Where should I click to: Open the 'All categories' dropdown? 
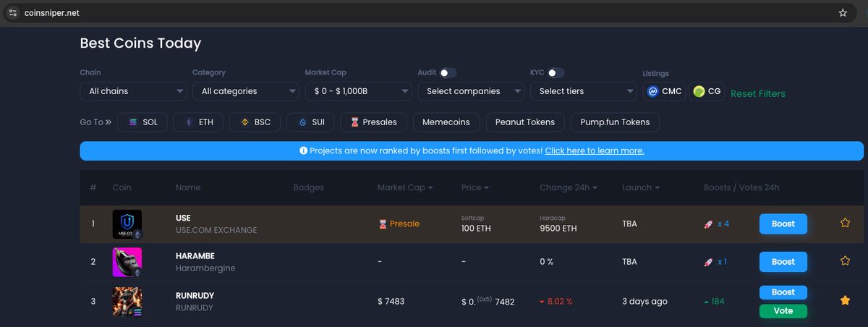pos(246,91)
